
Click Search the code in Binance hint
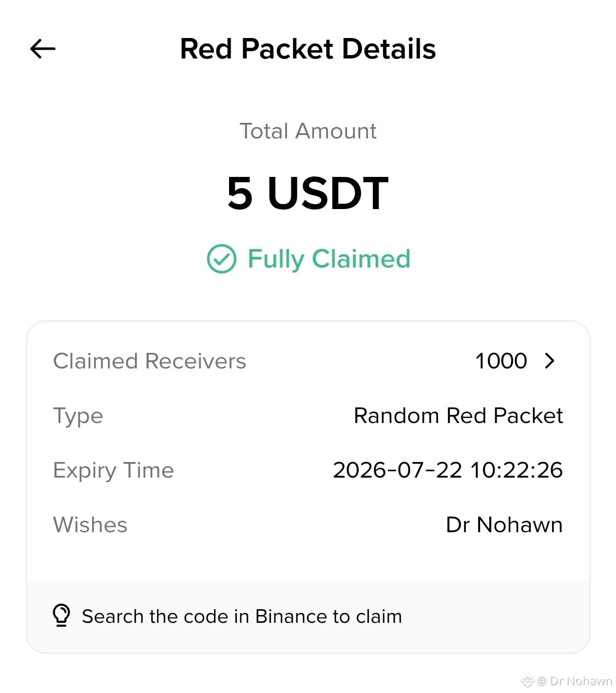tap(242, 616)
